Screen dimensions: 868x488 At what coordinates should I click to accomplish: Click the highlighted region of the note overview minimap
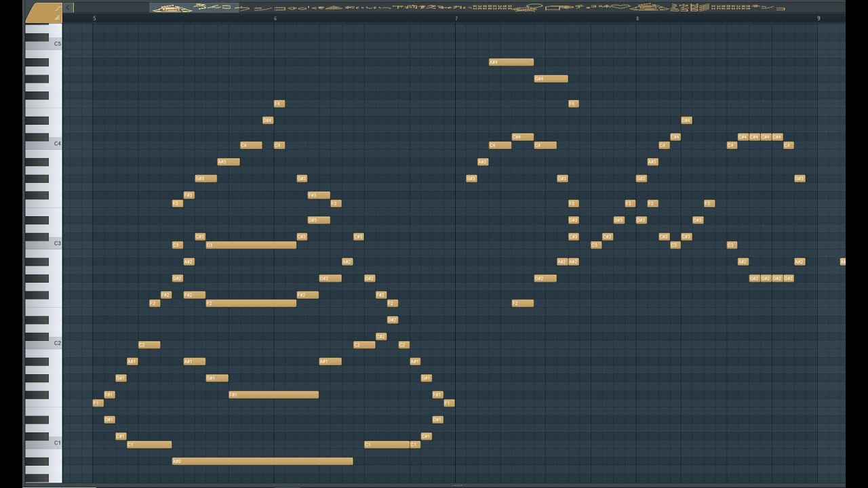click(x=468, y=7)
